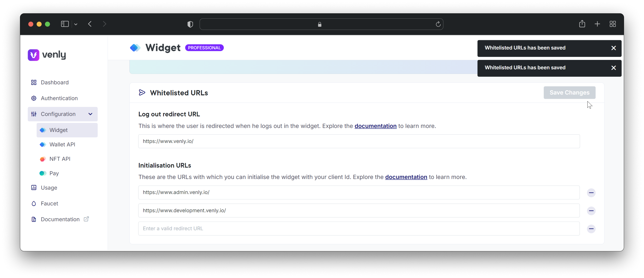Image resolution: width=644 pixels, height=278 pixels.
Task: Click the Documentation sidebar icon
Action: [x=33, y=219]
